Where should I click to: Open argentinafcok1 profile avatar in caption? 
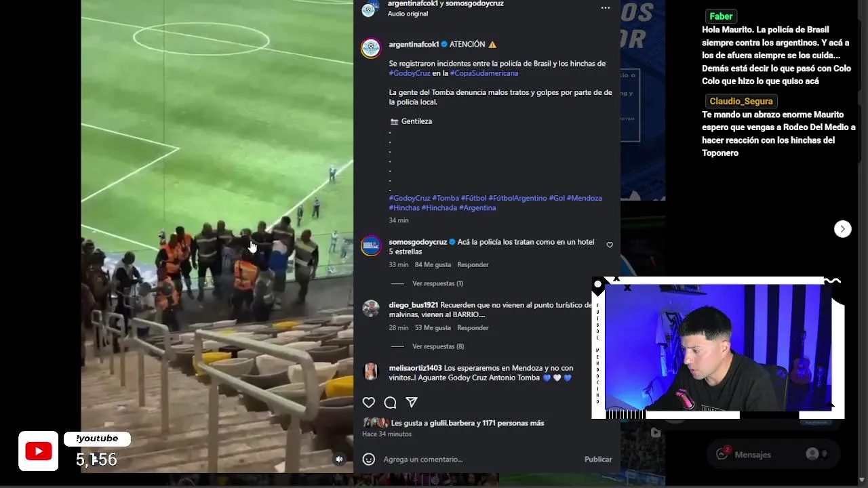[371, 48]
